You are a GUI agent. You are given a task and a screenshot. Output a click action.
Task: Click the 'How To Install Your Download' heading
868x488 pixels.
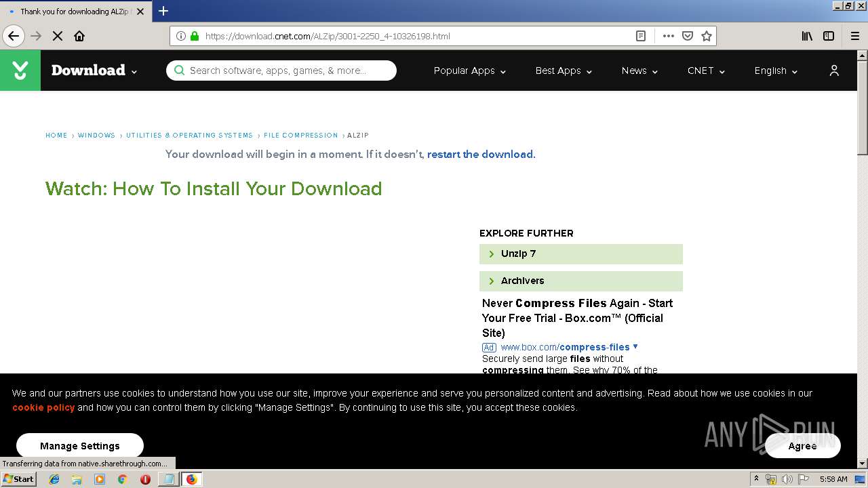click(214, 188)
